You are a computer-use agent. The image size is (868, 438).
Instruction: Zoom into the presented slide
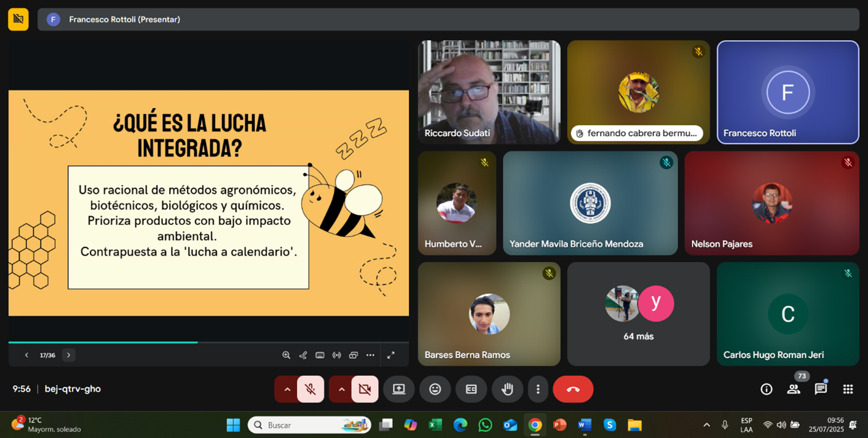point(286,355)
